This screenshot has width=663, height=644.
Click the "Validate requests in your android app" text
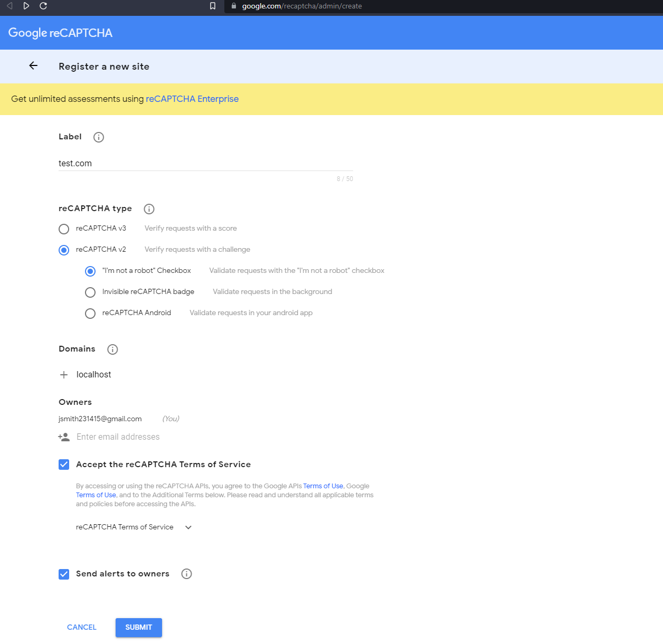[x=251, y=313]
